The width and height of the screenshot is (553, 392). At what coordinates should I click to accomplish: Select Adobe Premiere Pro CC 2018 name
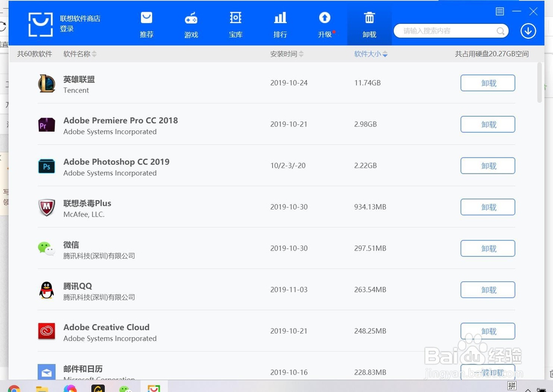coord(121,121)
